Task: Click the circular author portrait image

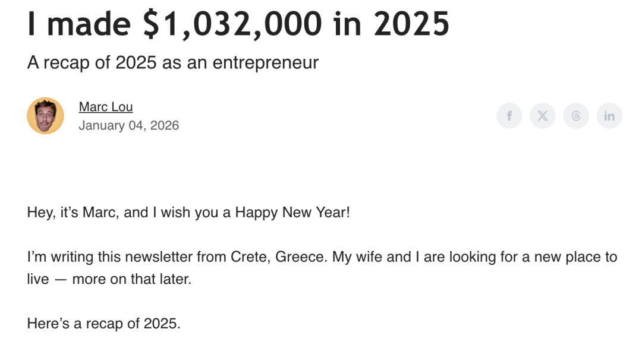Action: (45, 116)
